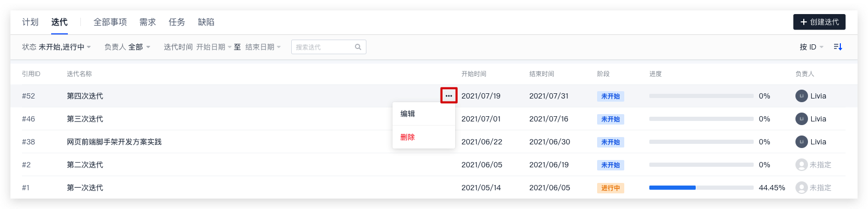Open the 任务 tab
The width and height of the screenshot is (868, 209).
[x=177, y=22]
